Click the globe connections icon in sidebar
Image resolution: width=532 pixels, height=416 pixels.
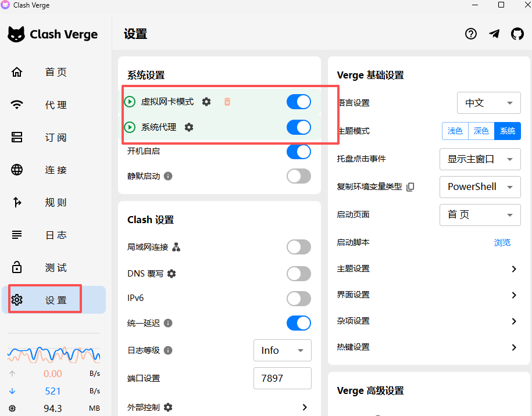(17, 170)
